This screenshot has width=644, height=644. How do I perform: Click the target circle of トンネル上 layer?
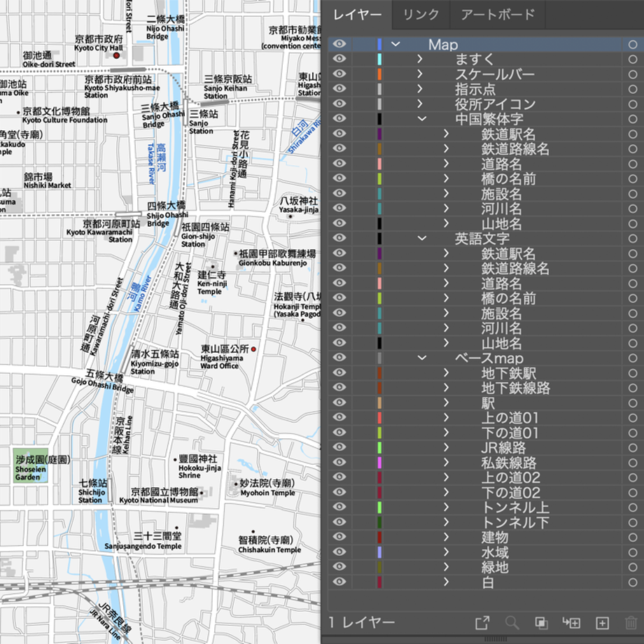click(633, 507)
